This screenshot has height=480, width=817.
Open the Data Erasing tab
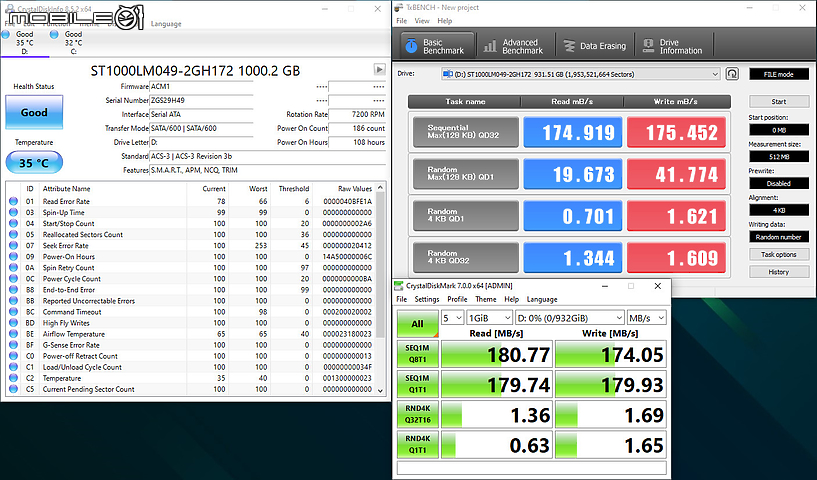pyautogui.click(x=595, y=46)
